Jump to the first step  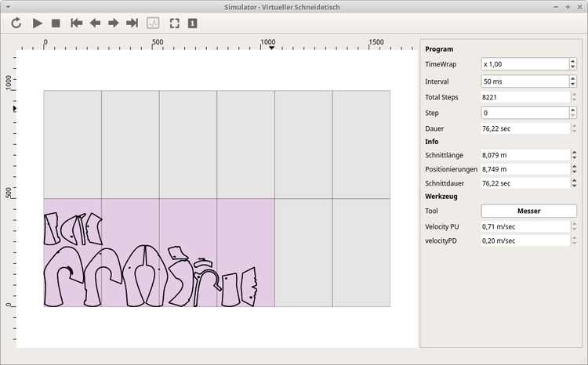click(77, 23)
